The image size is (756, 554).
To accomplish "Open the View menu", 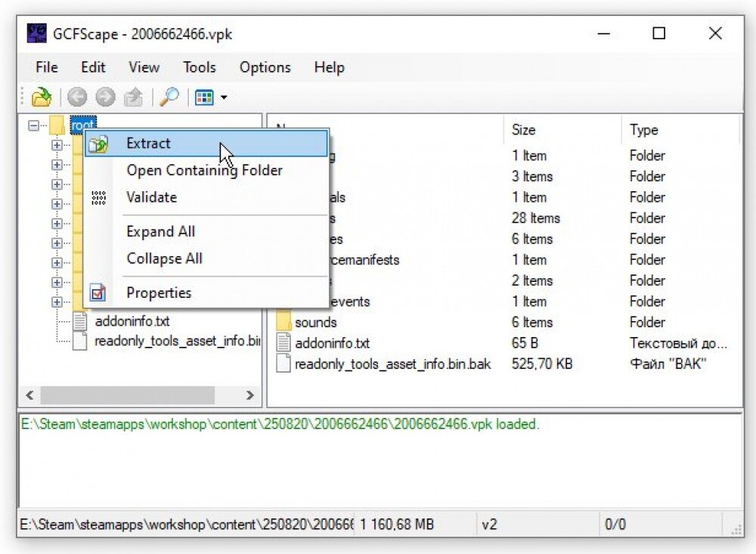I will pyautogui.click(x=144, y=67).
